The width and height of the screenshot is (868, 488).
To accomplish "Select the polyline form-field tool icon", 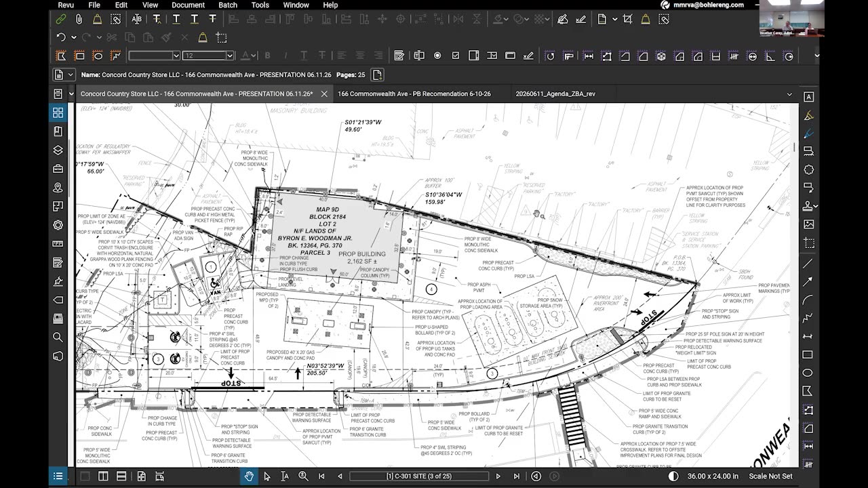I will (x=115, y=56).
